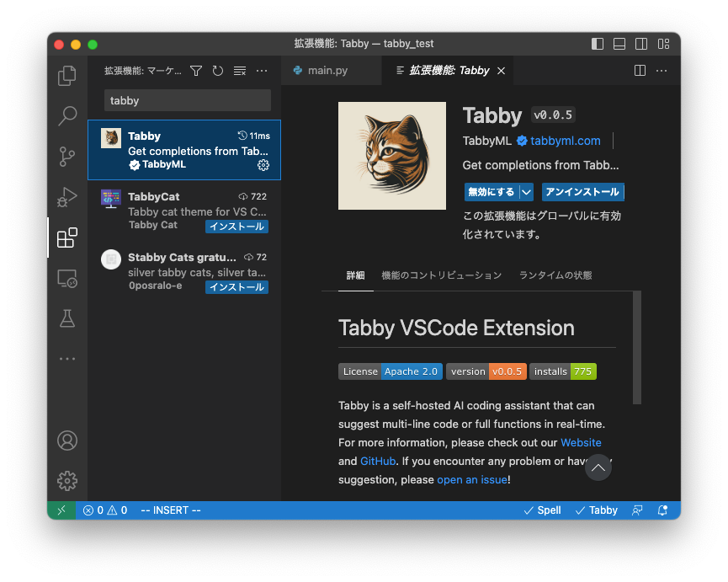Filter extensions with the funnel icon
Viewport: 728px width, 582px height.
[x=196, y=71]
